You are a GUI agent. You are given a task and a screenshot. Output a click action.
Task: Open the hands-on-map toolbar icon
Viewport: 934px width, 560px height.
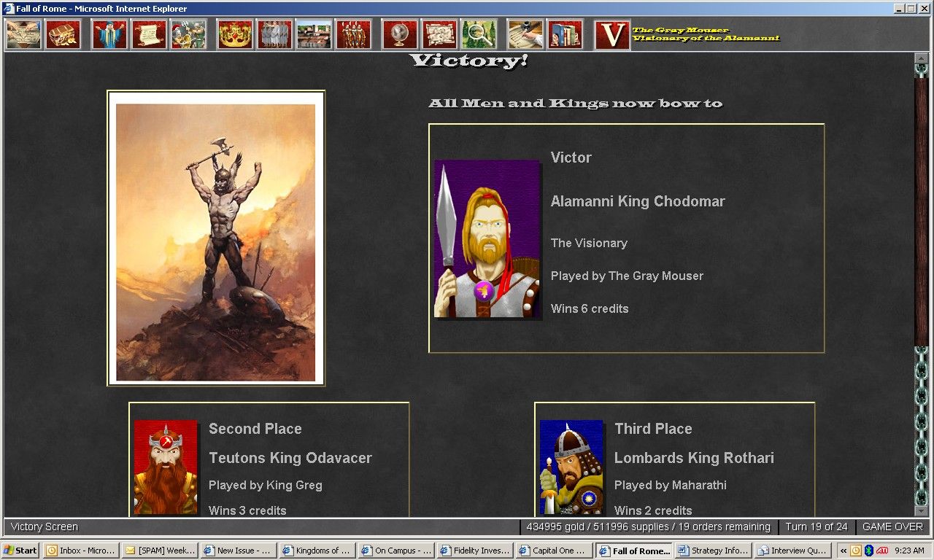(24, 34)
